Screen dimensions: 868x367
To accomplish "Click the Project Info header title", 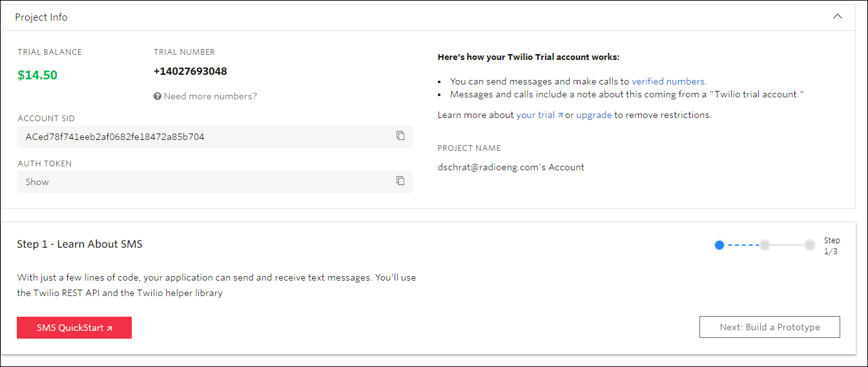I will click(x=41, y=17).
